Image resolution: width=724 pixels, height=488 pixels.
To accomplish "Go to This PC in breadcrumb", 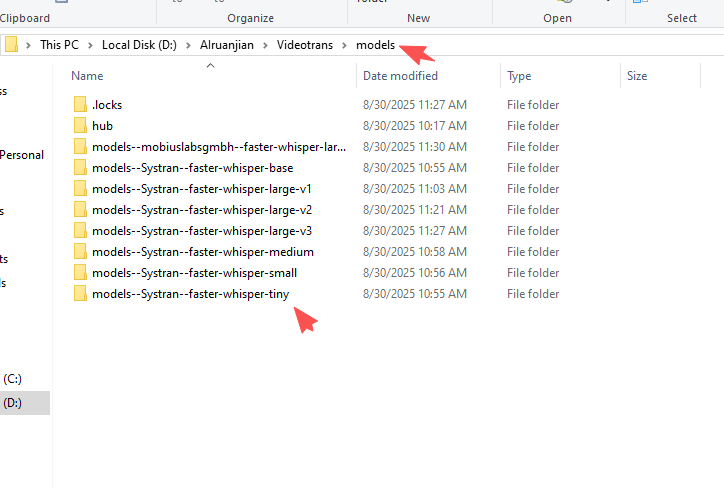I will [59, 45].
